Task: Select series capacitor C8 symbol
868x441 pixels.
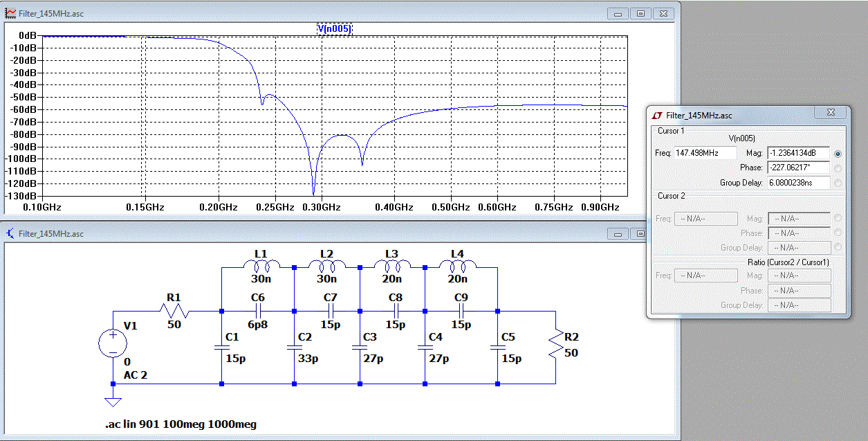Action: point(396,311)
